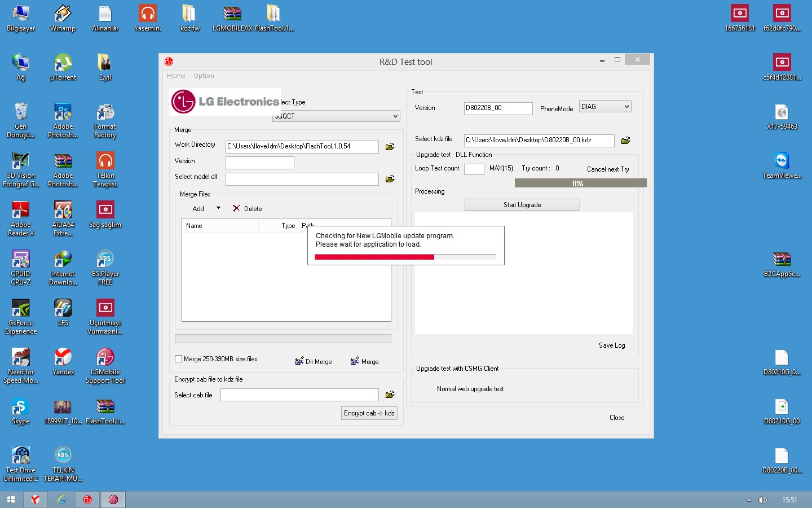Click the 0% upgrade progress bar

click(x=580, y=183)
